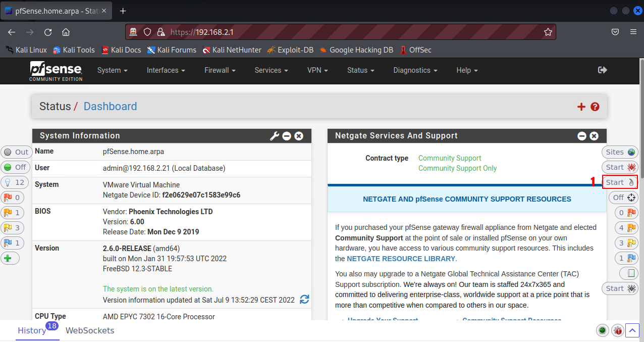Toggle the ZAP scope button labeled Out
644x342 pixels.
(x=17, y=152)
